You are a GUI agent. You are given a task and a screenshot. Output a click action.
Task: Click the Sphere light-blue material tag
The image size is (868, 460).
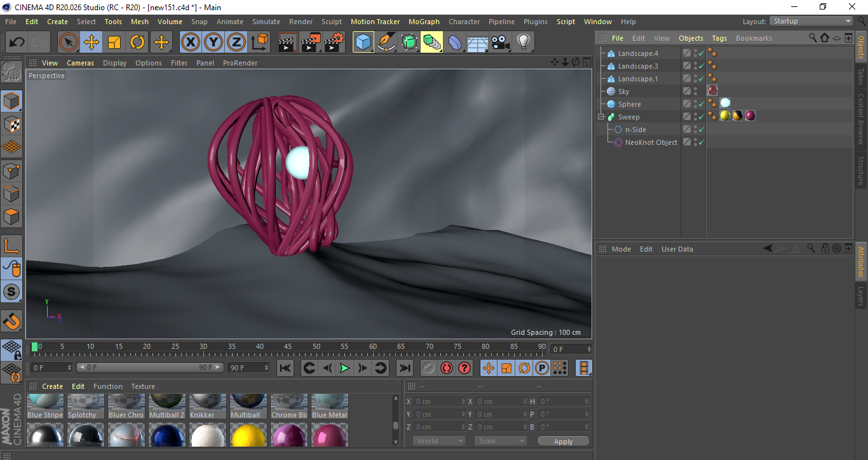pyautogui.click(x=725, y=103)
